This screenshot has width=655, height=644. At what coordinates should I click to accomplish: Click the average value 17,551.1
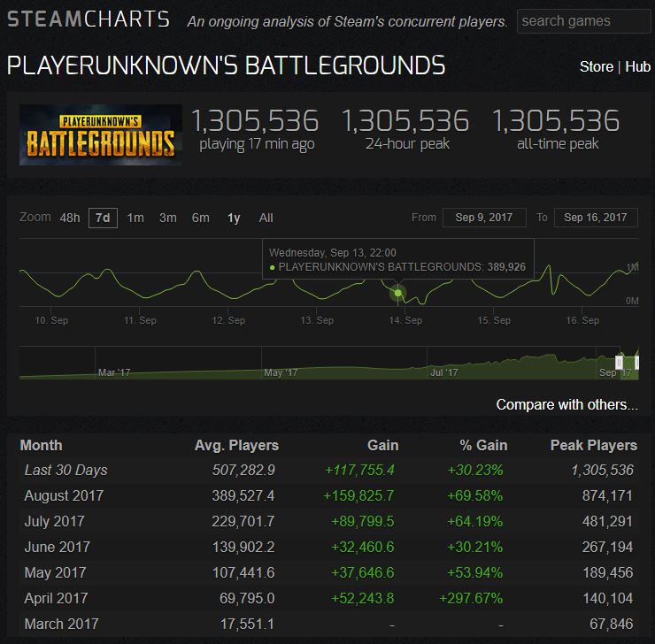click(247, 624)
